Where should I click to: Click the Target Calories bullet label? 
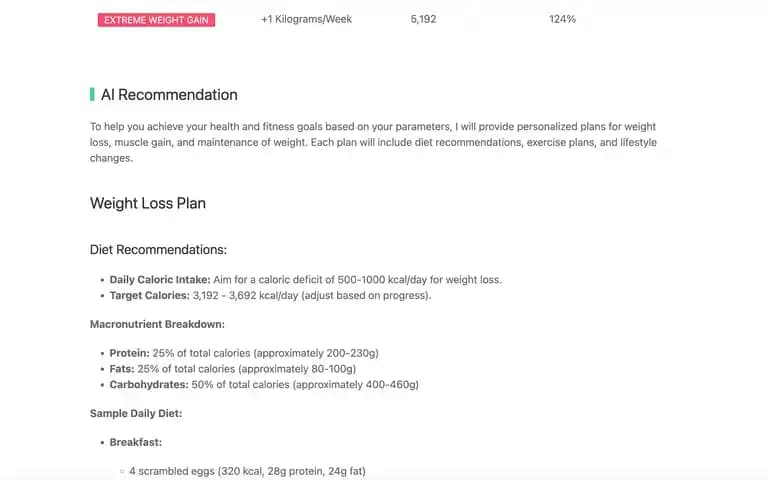click(149, 295)
